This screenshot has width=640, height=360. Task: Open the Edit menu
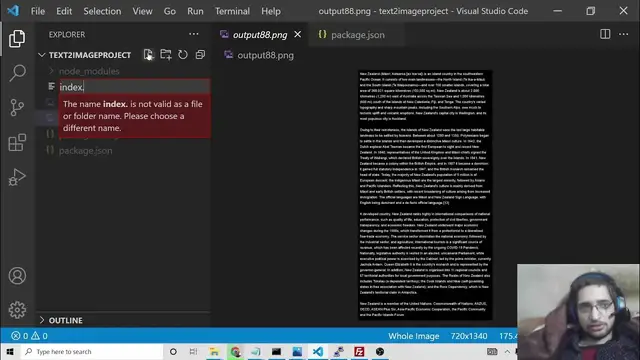64,11
